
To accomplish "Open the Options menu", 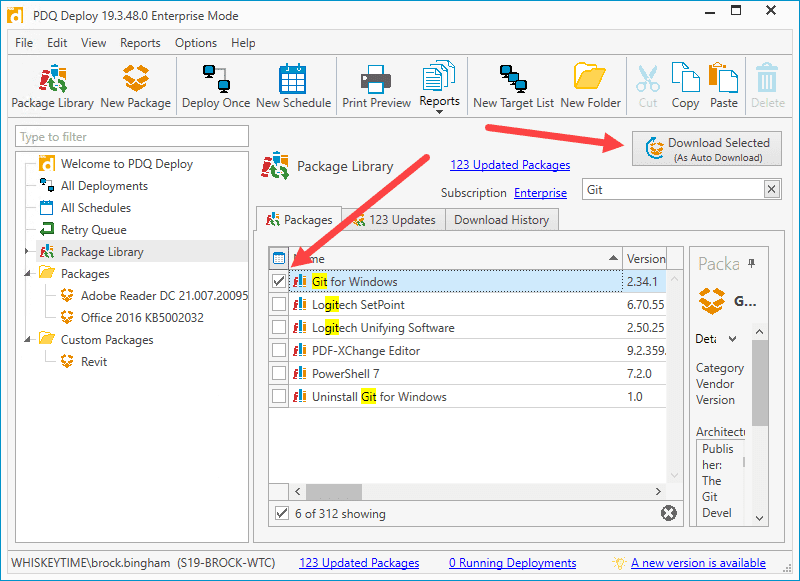I will pos(196,43).
